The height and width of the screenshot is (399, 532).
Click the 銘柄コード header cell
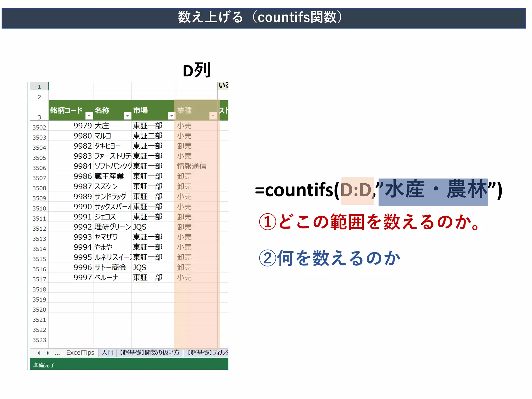pyautogui.click(x=71, y=110)
